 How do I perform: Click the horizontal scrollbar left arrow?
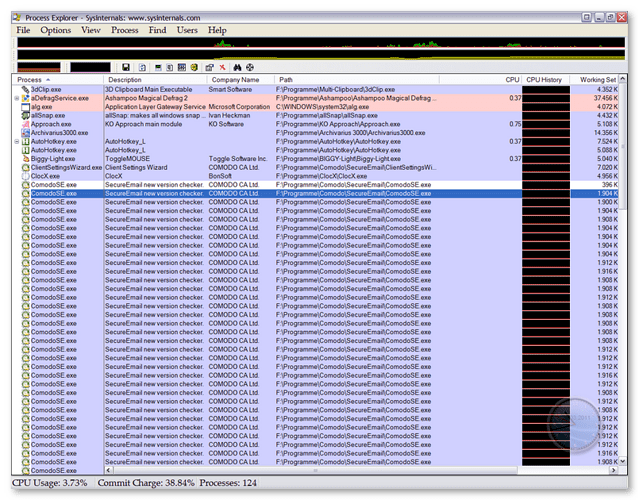tap(109, 470)
